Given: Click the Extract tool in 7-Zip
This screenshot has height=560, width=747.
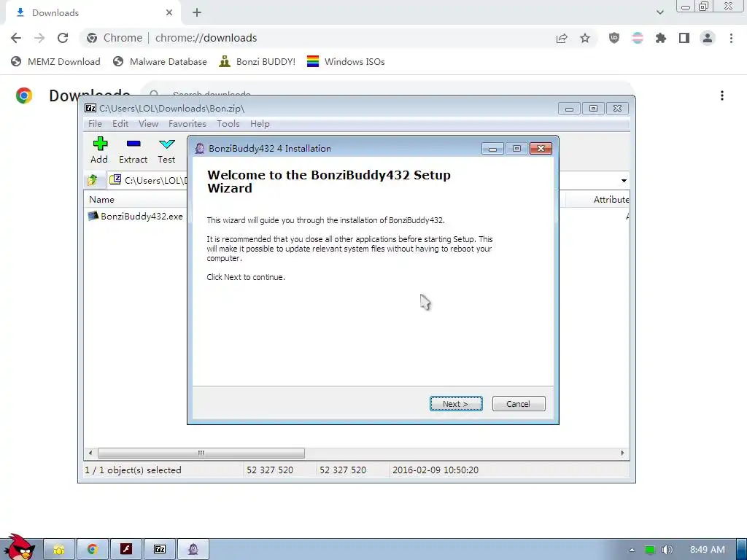Looking at the screenshot, I should click(x=133, y=150).
